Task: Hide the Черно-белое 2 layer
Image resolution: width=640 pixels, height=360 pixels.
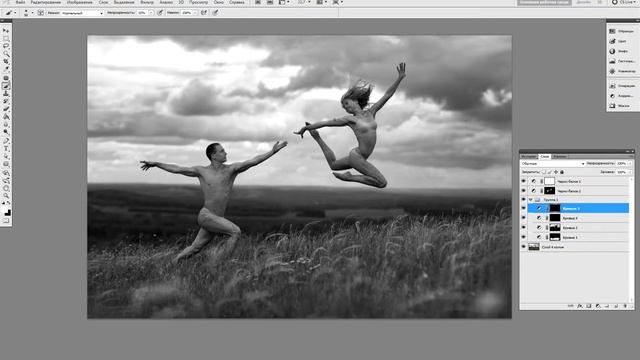Action: pyautogui.click(x=524, y=191)
